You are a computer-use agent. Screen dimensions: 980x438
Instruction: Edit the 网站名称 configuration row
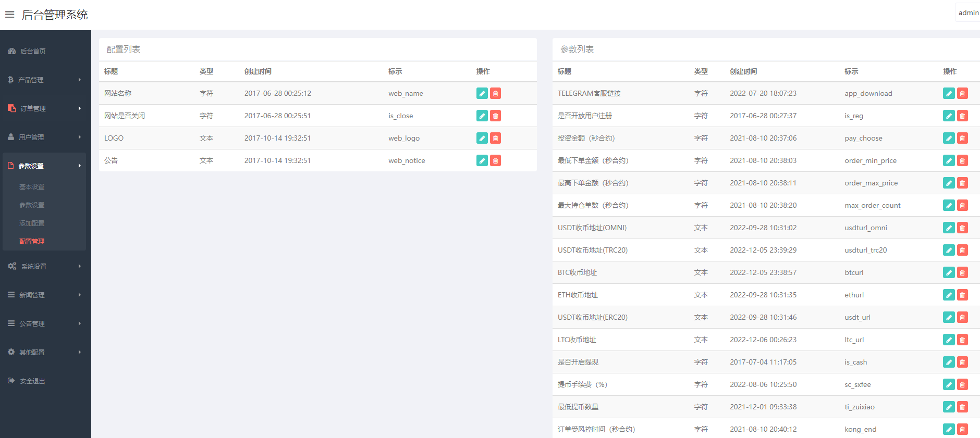[482, 94]
